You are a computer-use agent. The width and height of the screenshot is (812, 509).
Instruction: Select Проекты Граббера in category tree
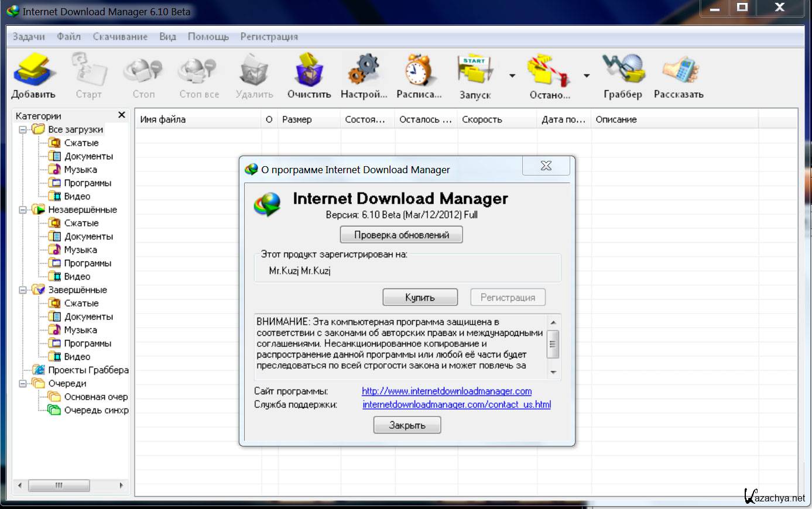click(x=88, y=370)
